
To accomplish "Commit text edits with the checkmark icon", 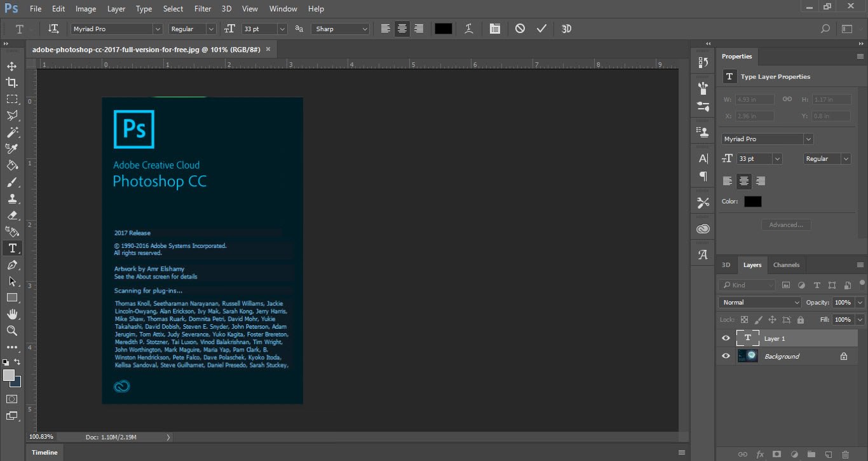I will click(x=541, y=29).
